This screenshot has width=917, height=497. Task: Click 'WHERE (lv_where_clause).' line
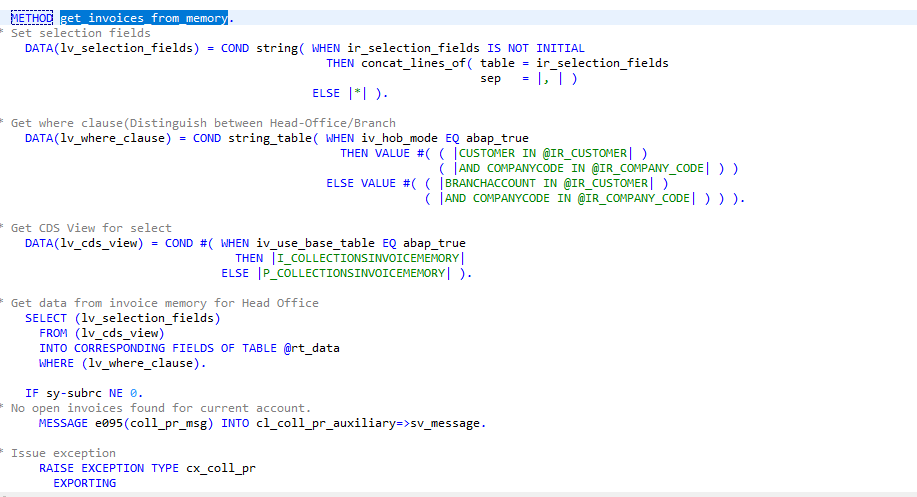tap(123, 363)
